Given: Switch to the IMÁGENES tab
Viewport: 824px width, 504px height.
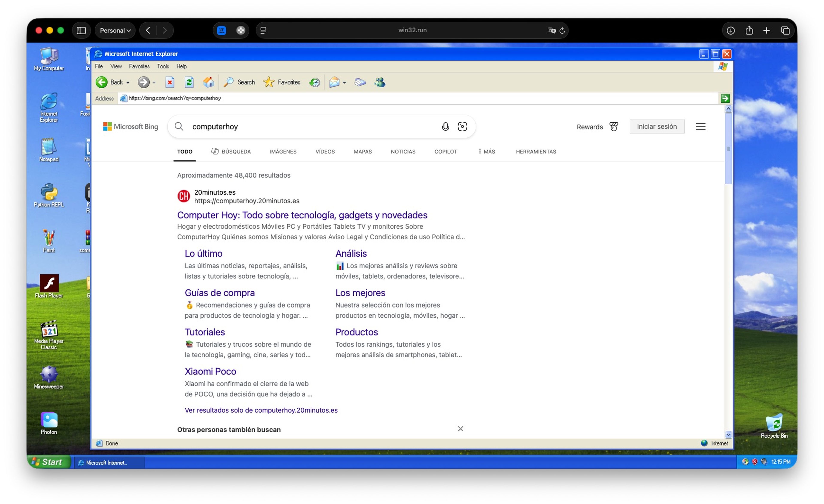Looking at the screenshot, I should point(283,151).
